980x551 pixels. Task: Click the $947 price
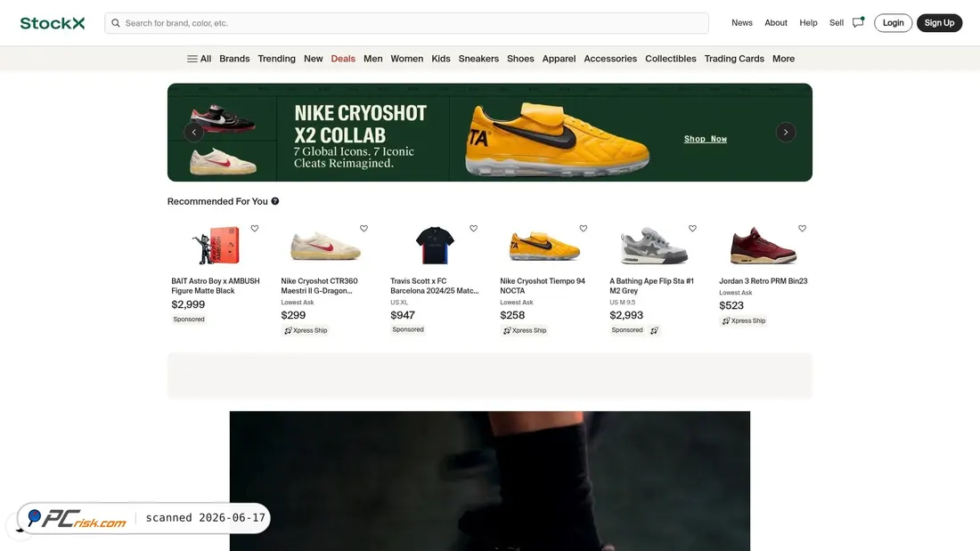coord(403,315)
